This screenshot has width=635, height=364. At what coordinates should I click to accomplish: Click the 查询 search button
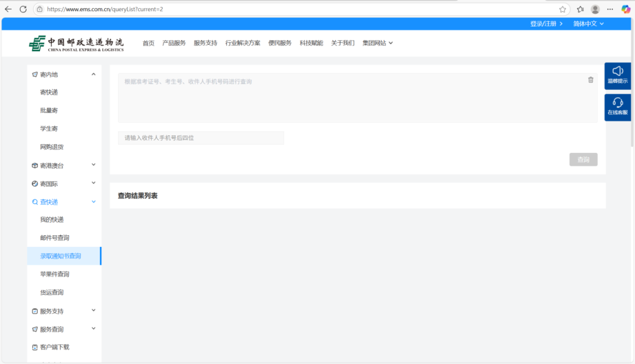(x=583, y=159)
